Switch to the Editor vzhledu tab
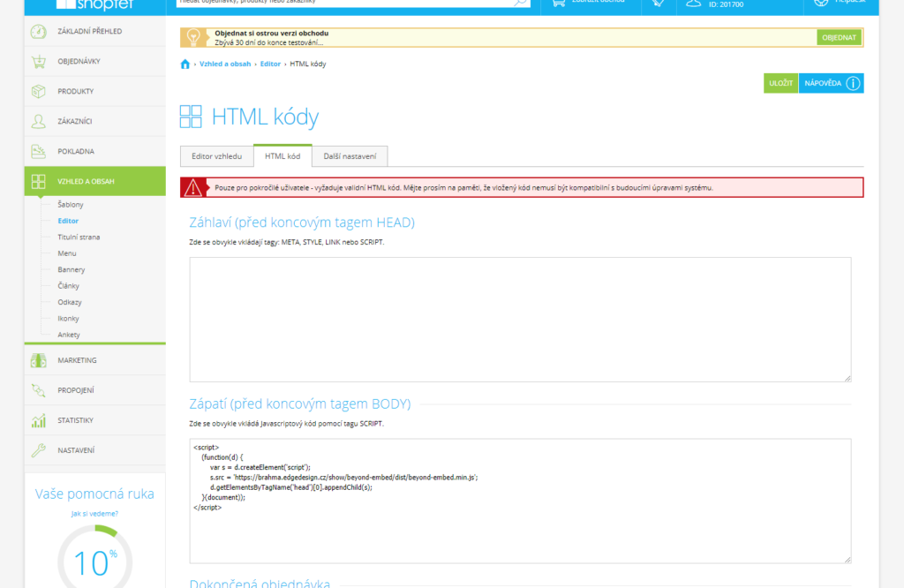The image size is (904, 588). [217, 156]
